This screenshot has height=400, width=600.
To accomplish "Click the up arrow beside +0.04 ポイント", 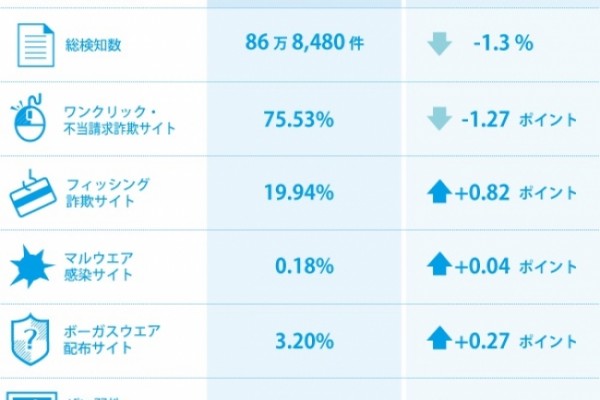I will [439, 264].
